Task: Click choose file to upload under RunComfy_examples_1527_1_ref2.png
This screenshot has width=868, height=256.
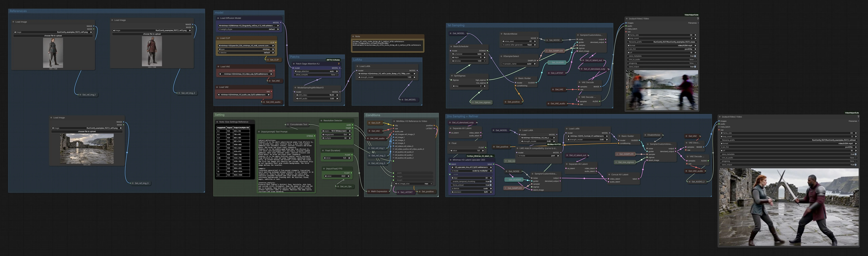Action: pos(152,34)
